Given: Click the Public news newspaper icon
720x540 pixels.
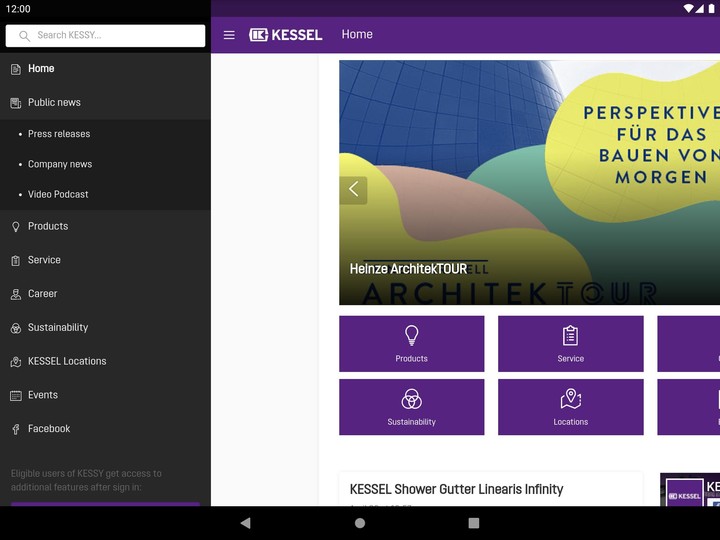Looking at the screenshot, I should [x=16, y=103].
